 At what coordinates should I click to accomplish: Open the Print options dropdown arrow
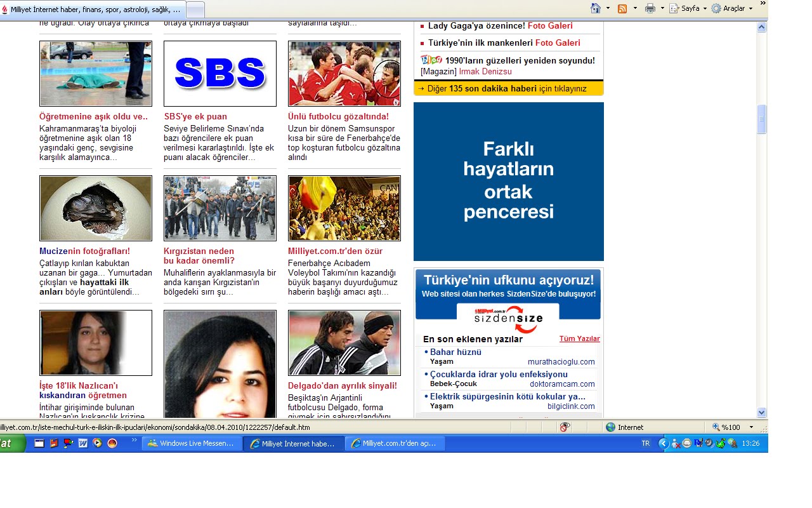[662, 8]
